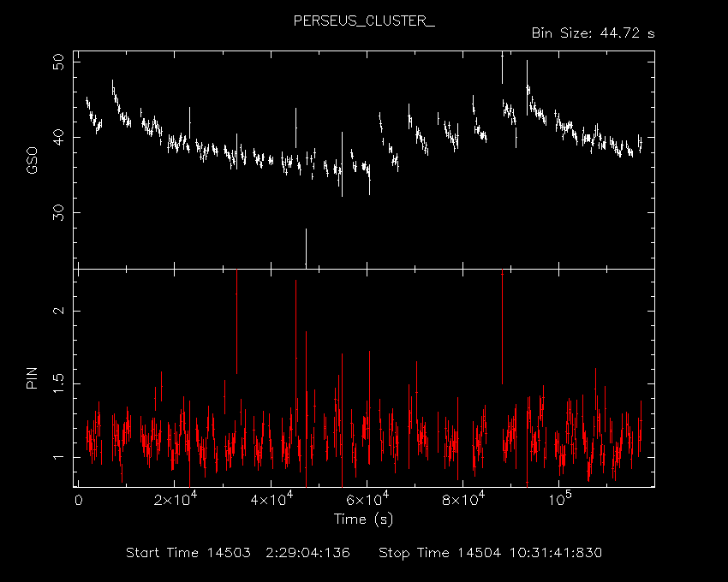The height and width of the screenshot is (582, 728).
Task: Click the tallest red PIN error bar near 3×10^4
Action: [236, 321]
